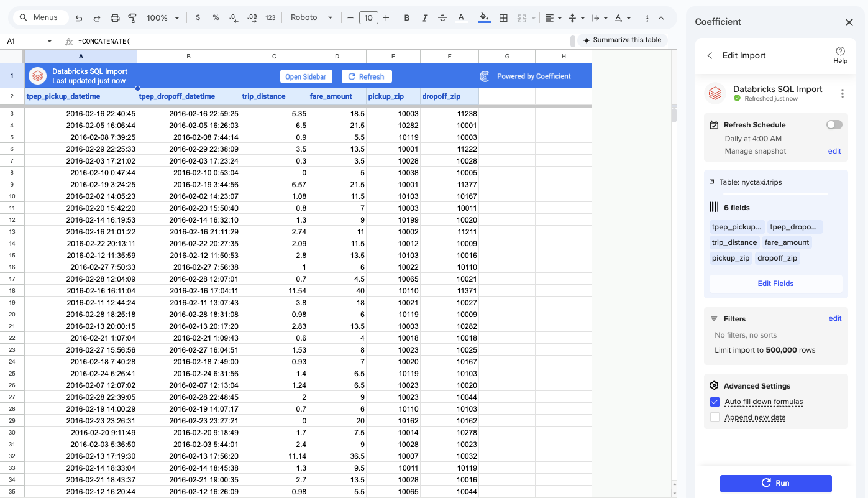Open the Fill color picker
868x498 pixels.
pos(485,18)
